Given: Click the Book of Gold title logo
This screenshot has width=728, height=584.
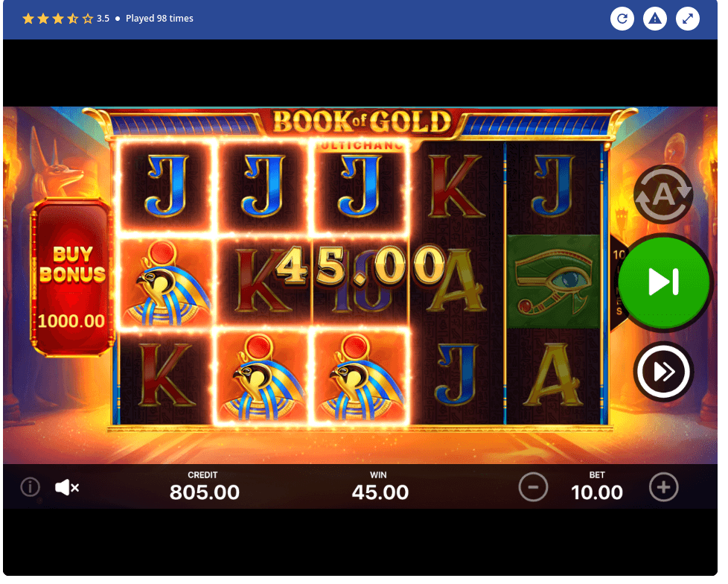Looking at the screenshot, I should pos(362,121).
